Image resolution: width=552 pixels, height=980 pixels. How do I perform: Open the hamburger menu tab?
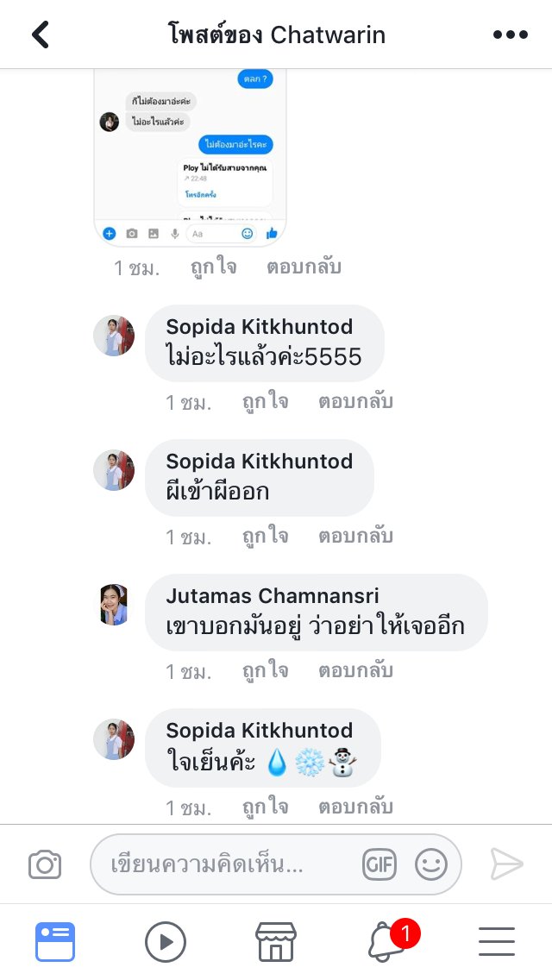pyautogui.click(x=497, y=941)
